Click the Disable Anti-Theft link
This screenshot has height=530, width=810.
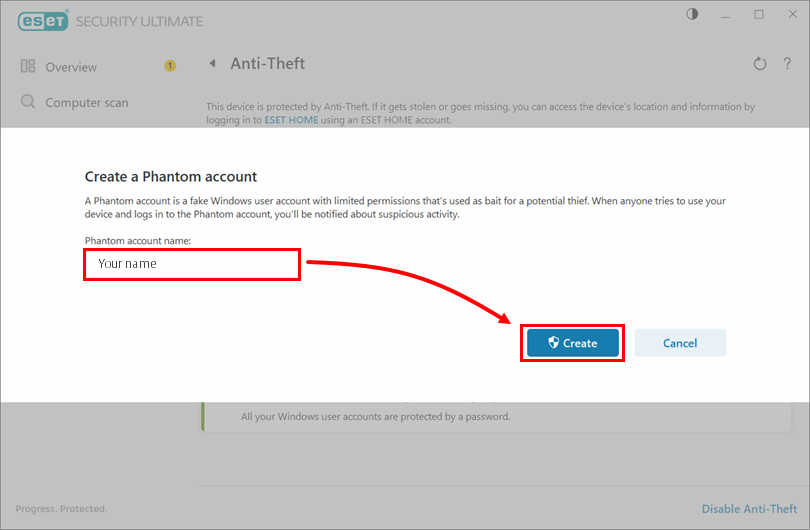click(x=749, y=509)
